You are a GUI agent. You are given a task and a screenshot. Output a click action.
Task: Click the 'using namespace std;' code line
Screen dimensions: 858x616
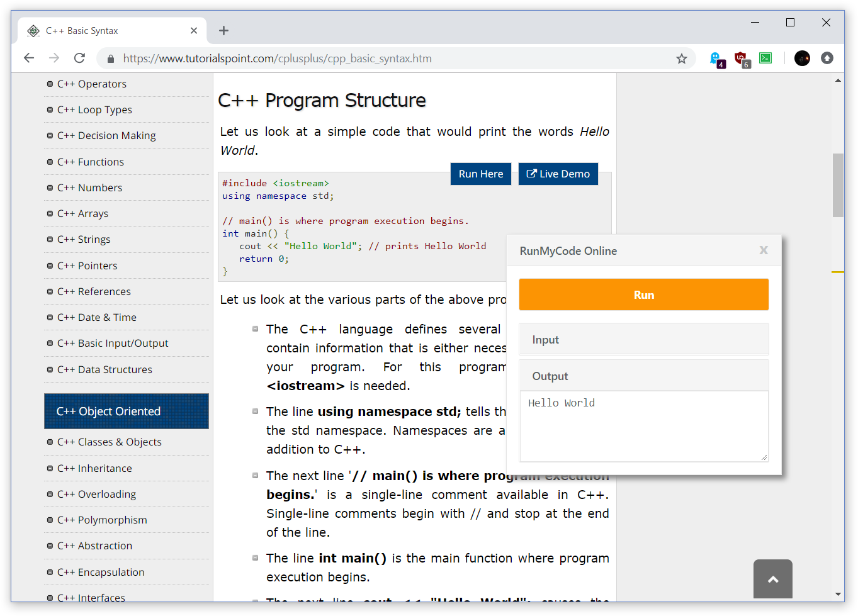pos(278,196)
